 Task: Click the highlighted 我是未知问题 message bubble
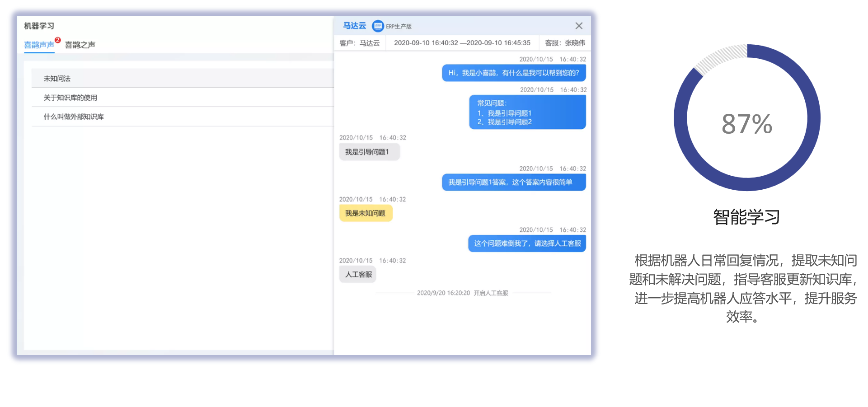(366, 213)
